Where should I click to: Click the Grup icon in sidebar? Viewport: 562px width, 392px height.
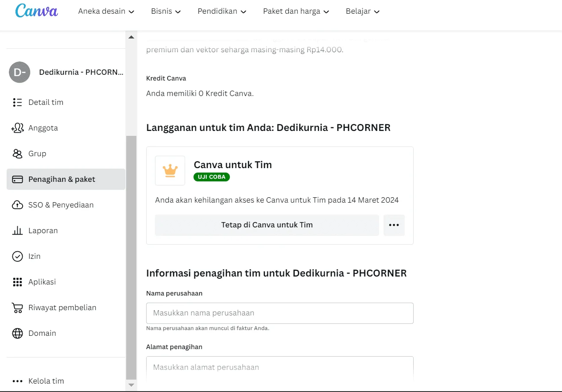tap(17, 154)
